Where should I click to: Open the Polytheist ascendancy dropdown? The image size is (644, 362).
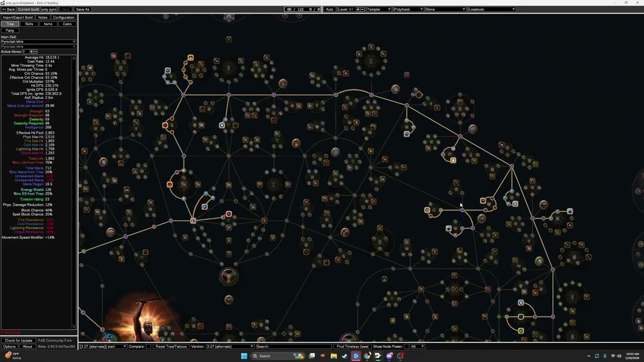coord(408,9)
